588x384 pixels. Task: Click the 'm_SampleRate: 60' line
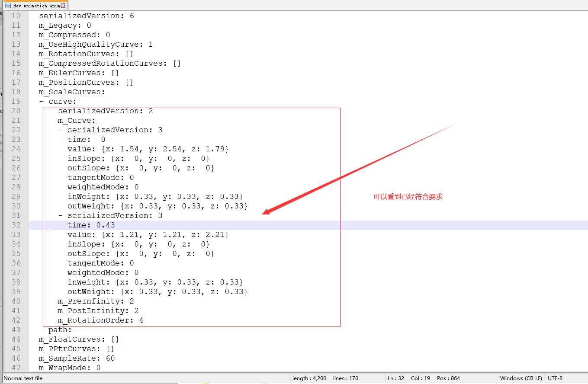pos(77,358)
